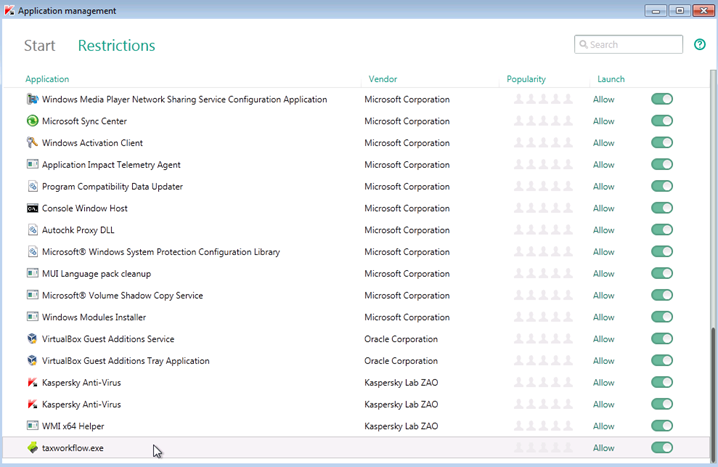Select the Microsoft Sync Center row name
This screenshot has height=467, width=718.
[84, 121]
